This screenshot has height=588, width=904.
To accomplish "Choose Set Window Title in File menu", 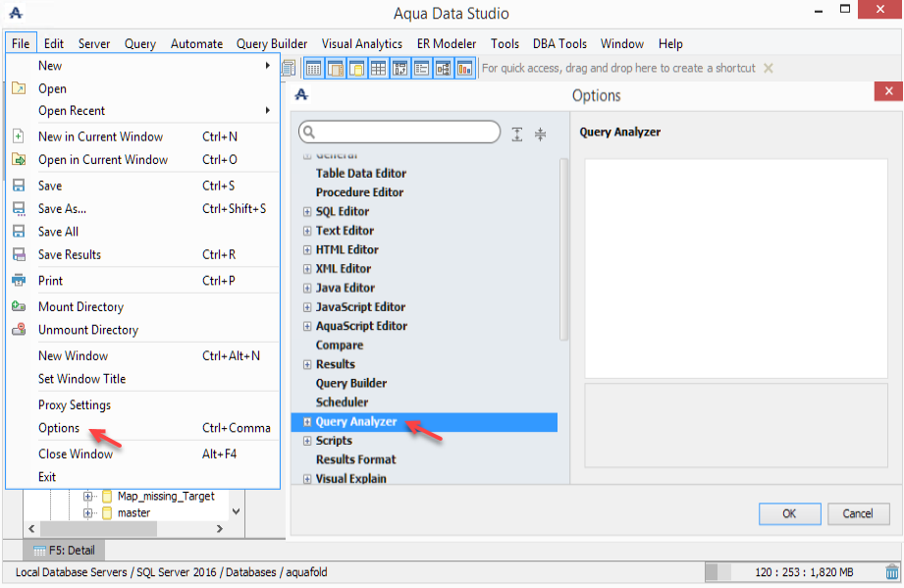I will (x=143, y=379).
